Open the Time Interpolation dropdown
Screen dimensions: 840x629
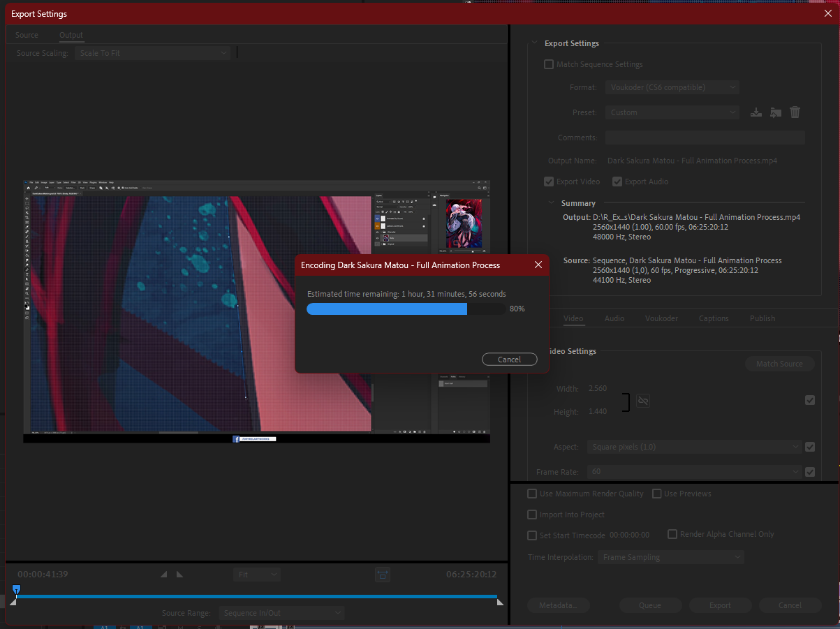coord(670,557)
